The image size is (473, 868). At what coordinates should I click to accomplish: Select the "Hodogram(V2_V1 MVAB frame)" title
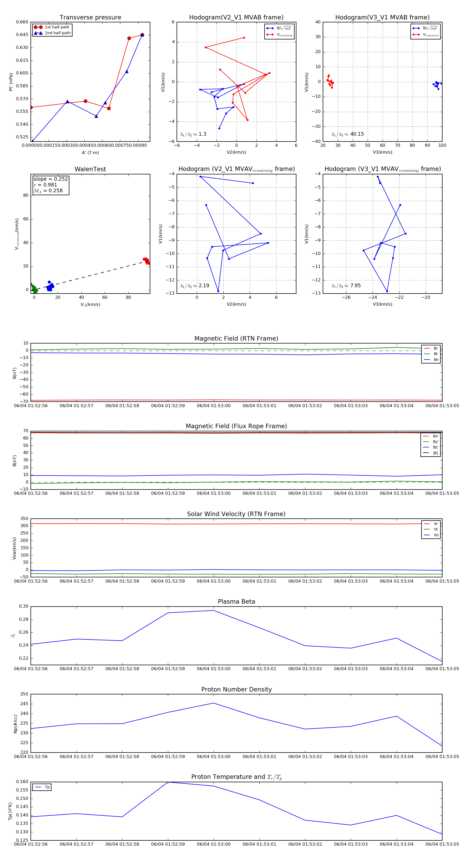pos(236,18)
